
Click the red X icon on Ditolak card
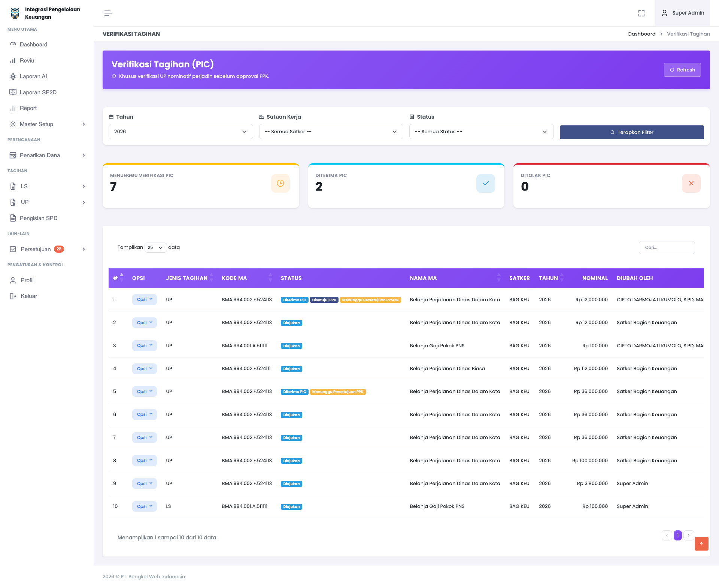[691, 183]
